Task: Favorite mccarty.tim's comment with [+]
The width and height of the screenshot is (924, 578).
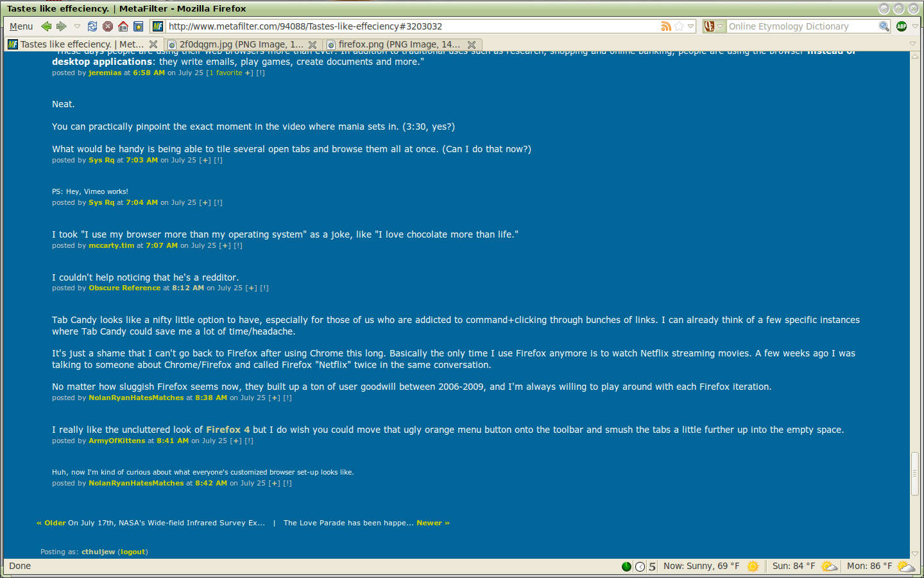Action: pos(225,246)
